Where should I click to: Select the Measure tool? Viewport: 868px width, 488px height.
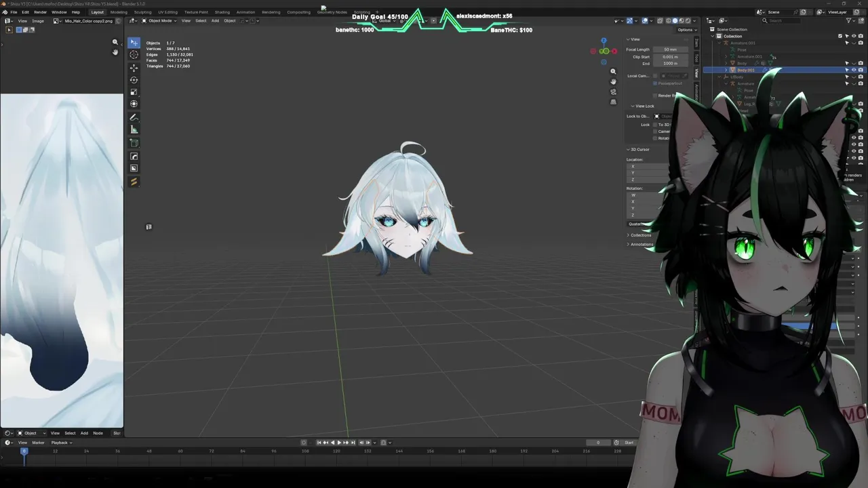[134, 130]
